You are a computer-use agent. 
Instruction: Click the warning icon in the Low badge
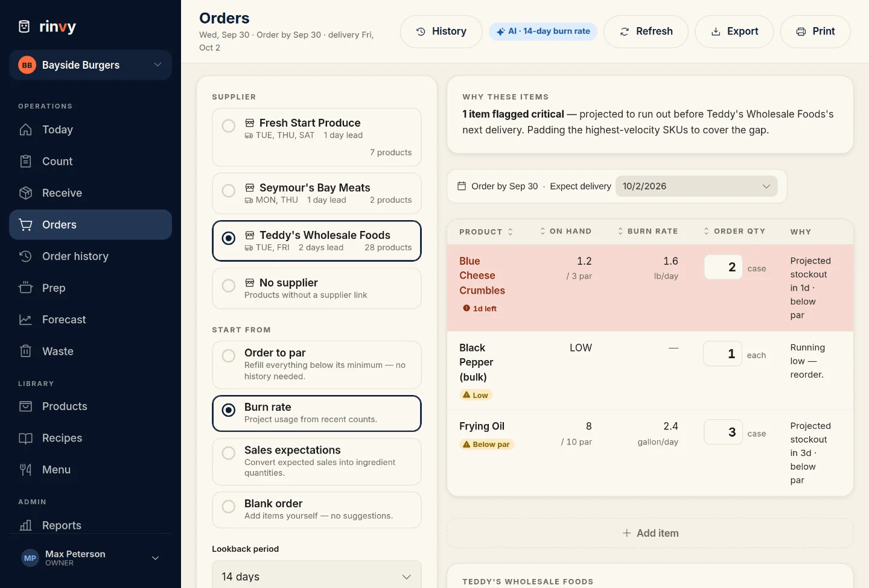click(x=466, y=395)
